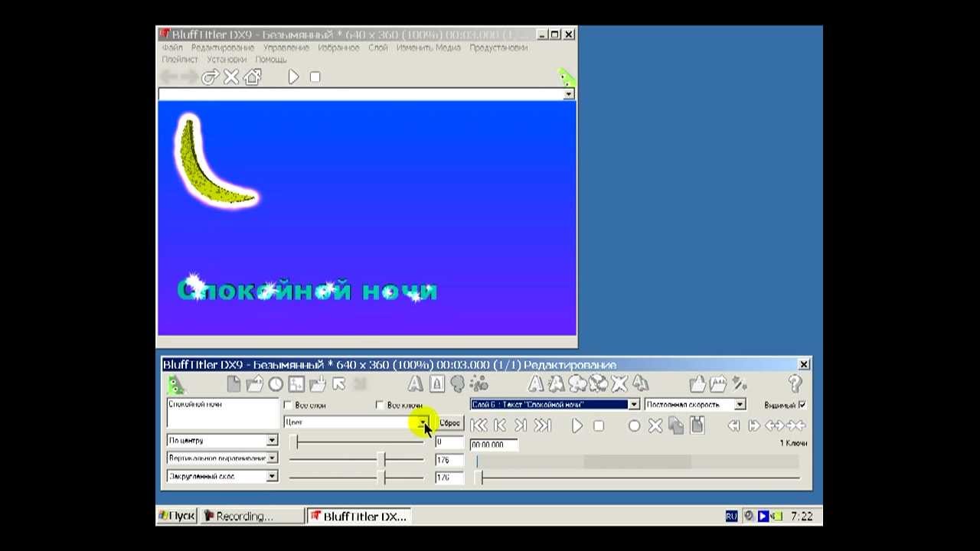Click the green lizard mascot in the editing window

pos(176,385)
